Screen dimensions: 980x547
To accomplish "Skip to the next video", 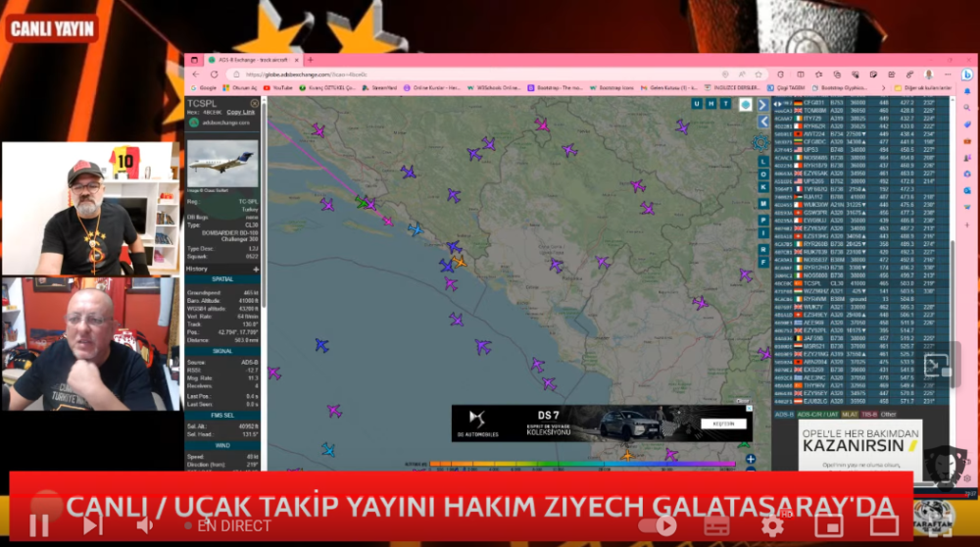I will coord(91,525).
